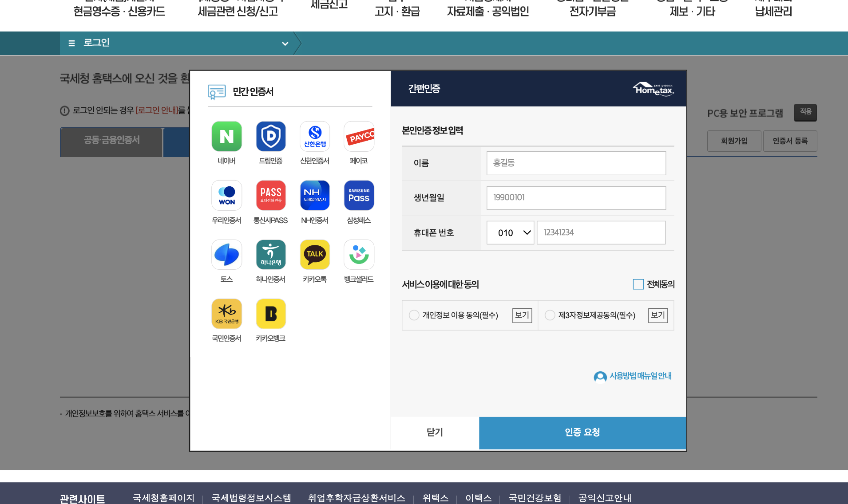Click the 민간인증서 certificate header icon
848x504 pixels.
[217, 92]
